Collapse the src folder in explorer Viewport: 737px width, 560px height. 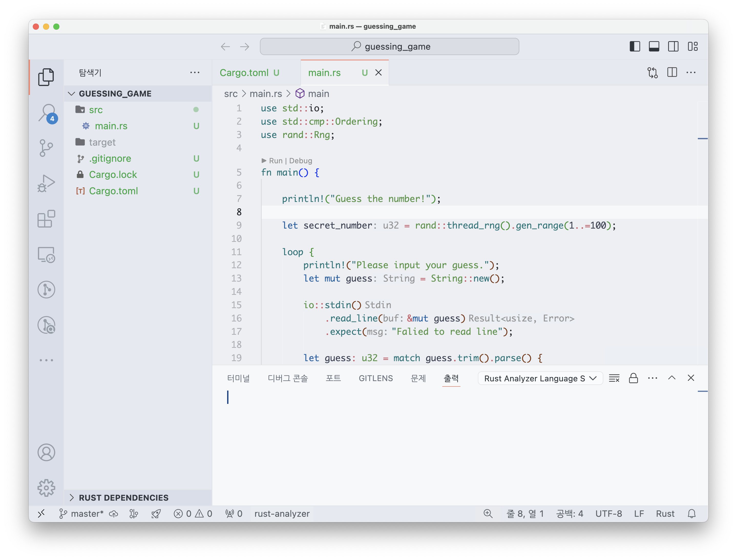click(138, 110)
